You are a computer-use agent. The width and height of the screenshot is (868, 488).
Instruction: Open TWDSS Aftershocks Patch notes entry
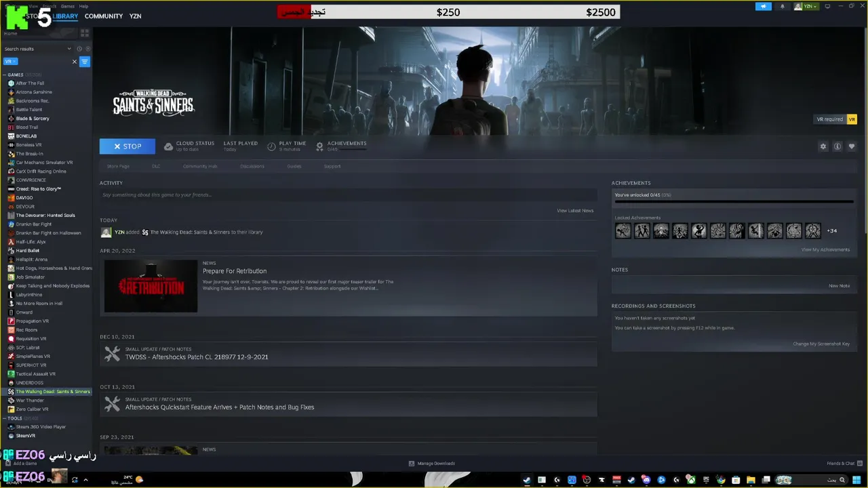click(348, 354)
